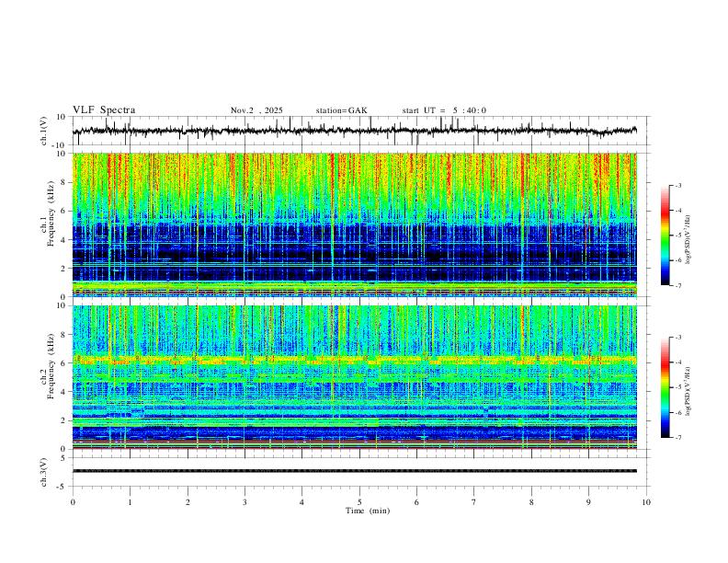Click the 'Time (min)' axis label
Viewport: 728px width, 563px height.
click(368, 511)
